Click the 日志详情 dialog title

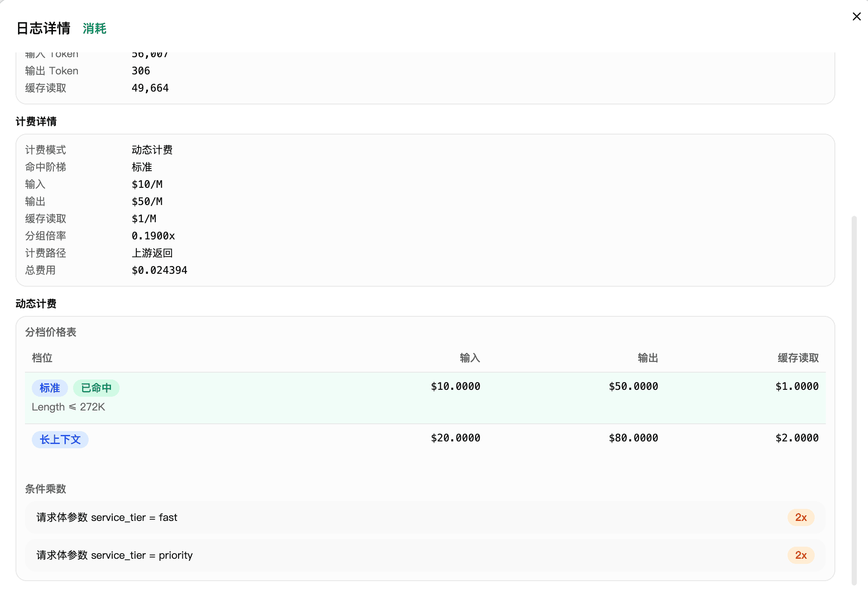click(43, 28)
